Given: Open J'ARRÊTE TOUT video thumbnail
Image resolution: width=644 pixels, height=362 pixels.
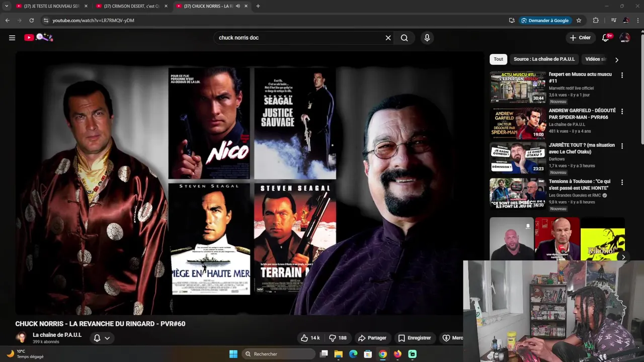Looking at the screenshot, I should point(518,158).
